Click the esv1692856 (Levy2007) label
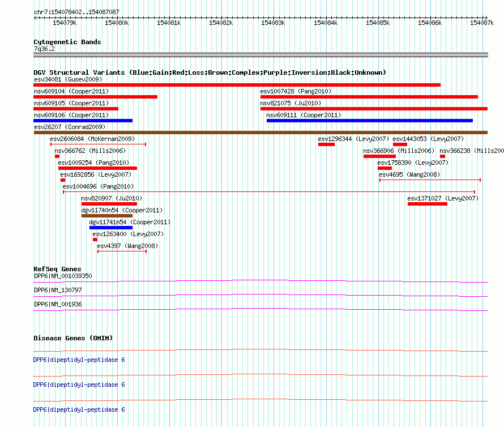504x427 pixels. click(96, 174)
